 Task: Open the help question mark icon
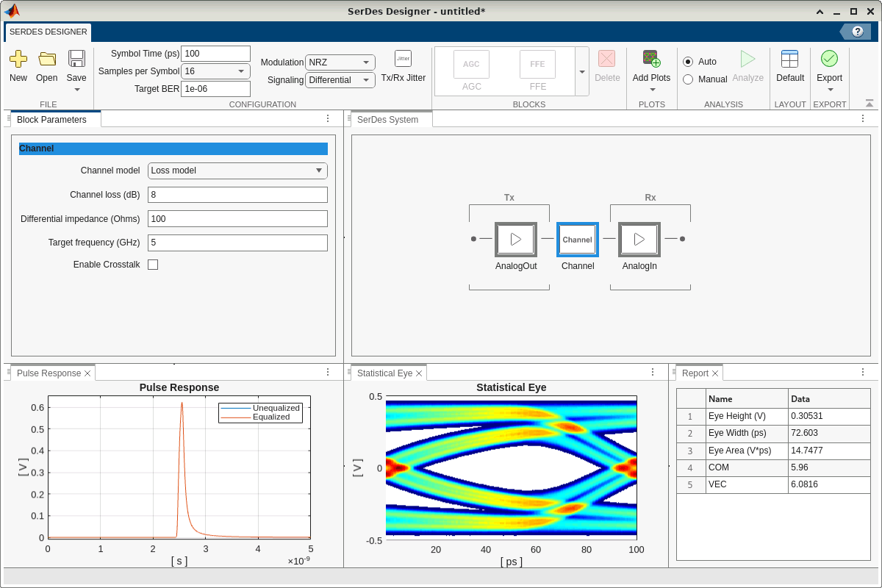pos(857,32)
